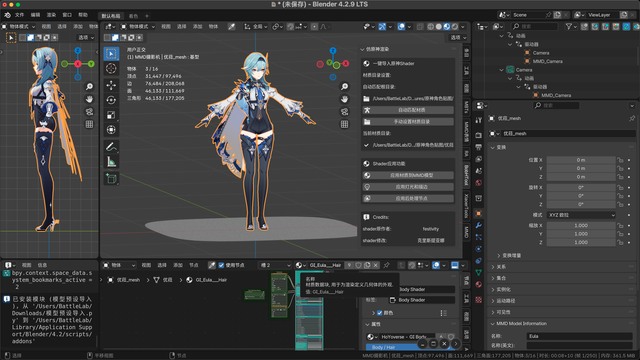Toggle the 颜色 checkbox in node sidebar
The height and width of the screenshot is (360, 640).
380,313
